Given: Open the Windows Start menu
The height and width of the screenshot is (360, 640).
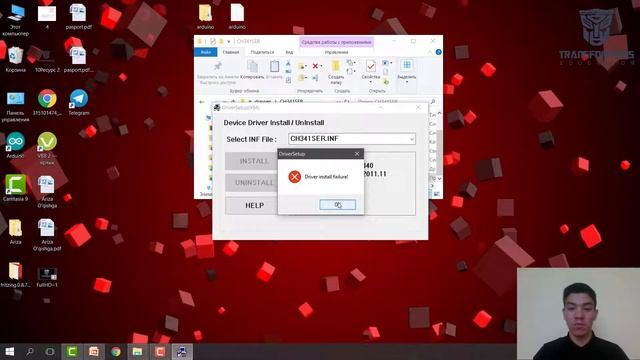Looking at the screenshot, I should (10, 351).
